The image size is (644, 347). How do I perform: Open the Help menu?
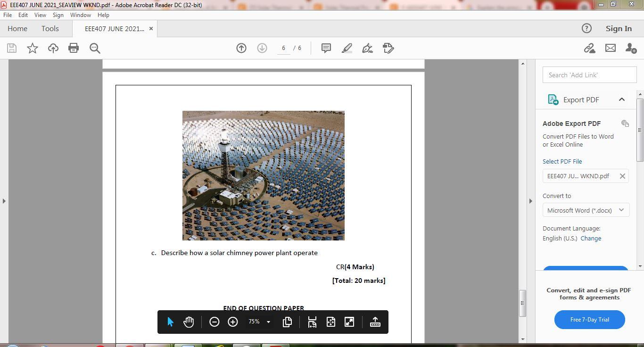(x=103, y=15)
